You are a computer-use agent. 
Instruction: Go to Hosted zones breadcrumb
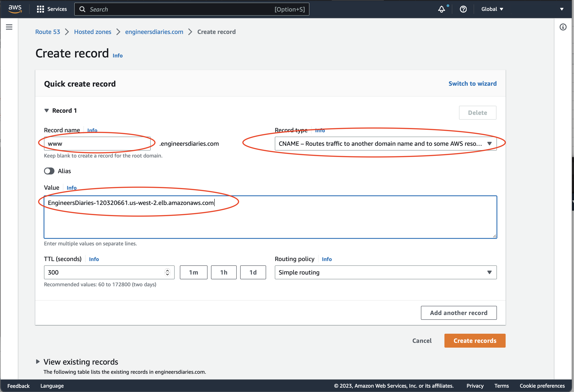(93, 32)
